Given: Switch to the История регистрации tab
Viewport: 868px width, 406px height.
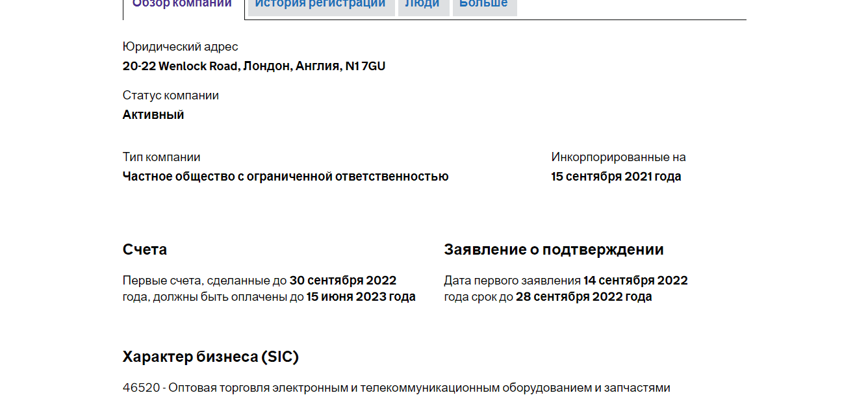Looking at the screenshot, I should [320, 4].
